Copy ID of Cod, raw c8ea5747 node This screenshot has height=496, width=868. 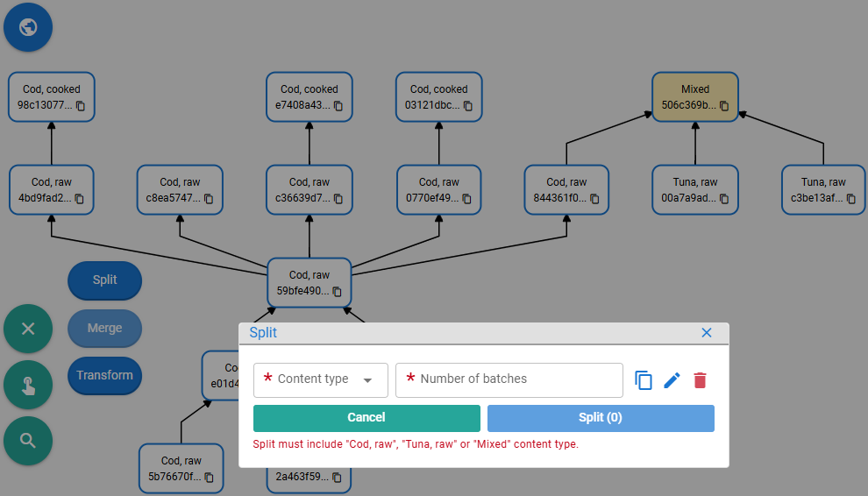tap(209, 199)
